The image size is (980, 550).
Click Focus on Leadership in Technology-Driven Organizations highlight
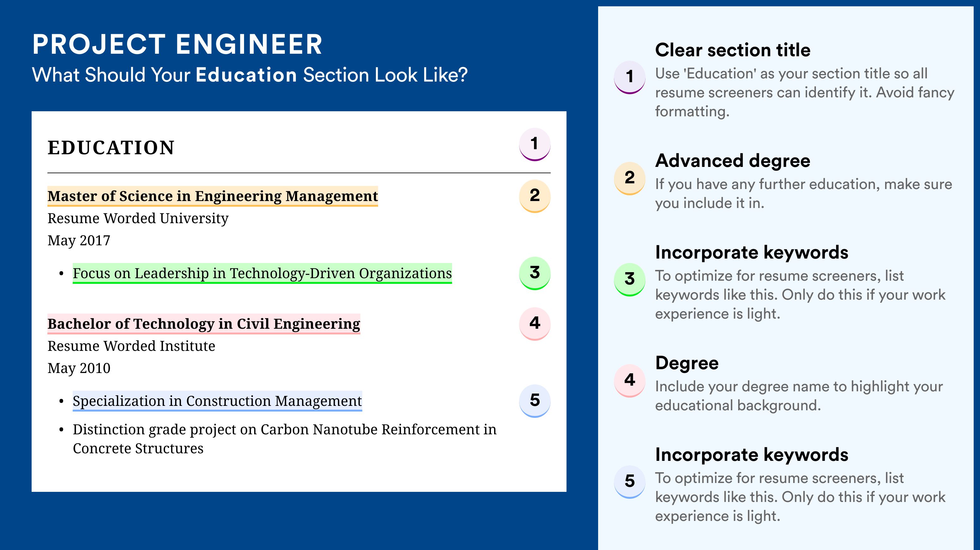262,273
